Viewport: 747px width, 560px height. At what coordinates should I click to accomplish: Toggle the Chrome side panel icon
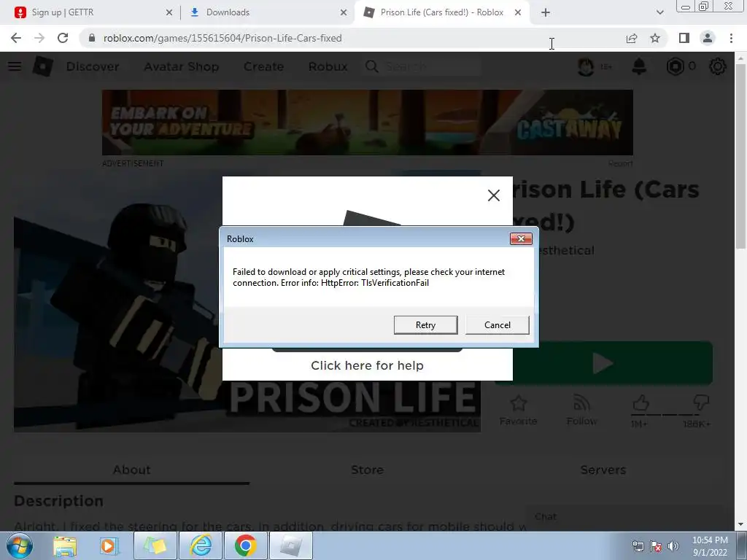(684, 38)
